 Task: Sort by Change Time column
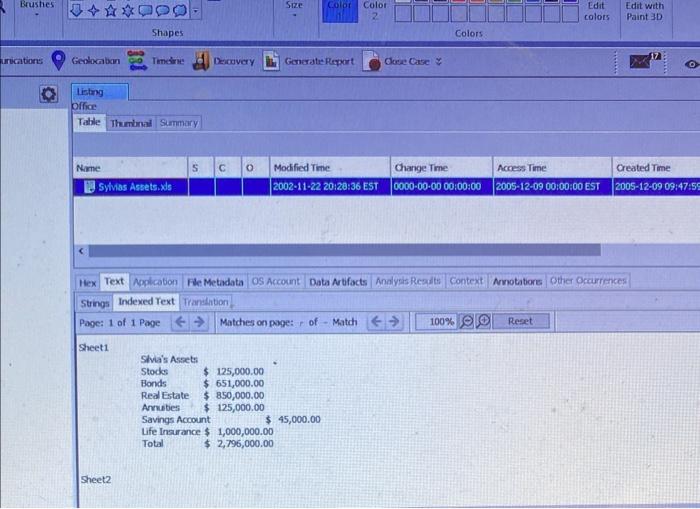pos(442,168)
